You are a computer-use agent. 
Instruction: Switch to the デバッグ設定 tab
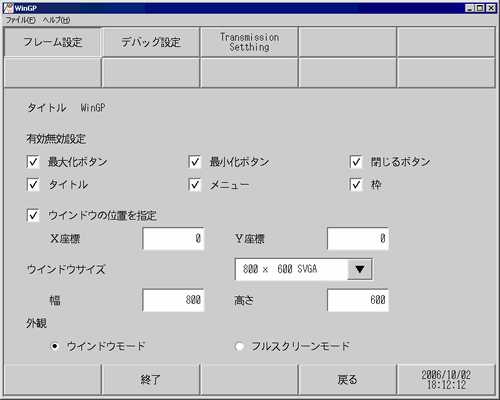(x=151, y=42)
